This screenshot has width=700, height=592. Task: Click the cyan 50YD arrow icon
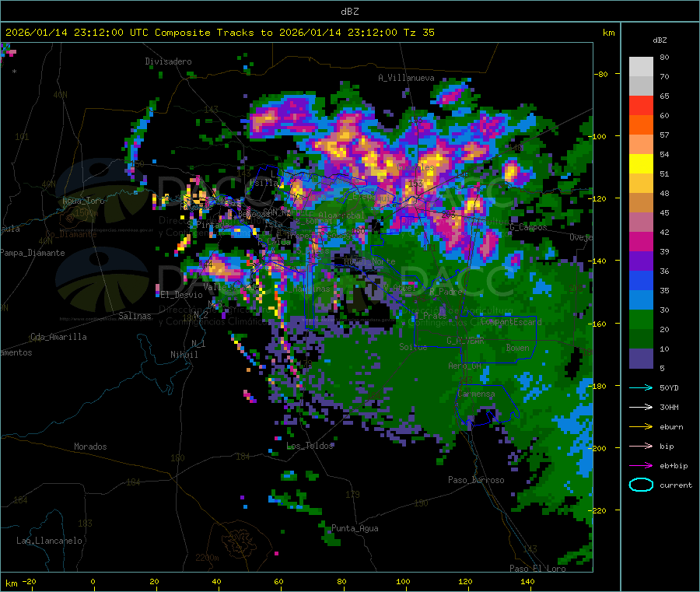(x=641, y=387)
